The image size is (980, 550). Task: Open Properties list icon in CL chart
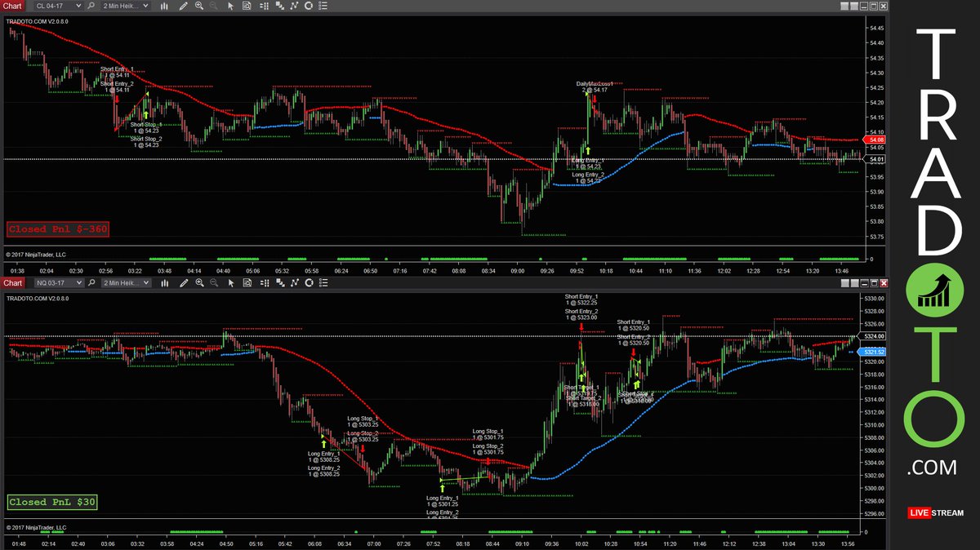tap(323, 6)
